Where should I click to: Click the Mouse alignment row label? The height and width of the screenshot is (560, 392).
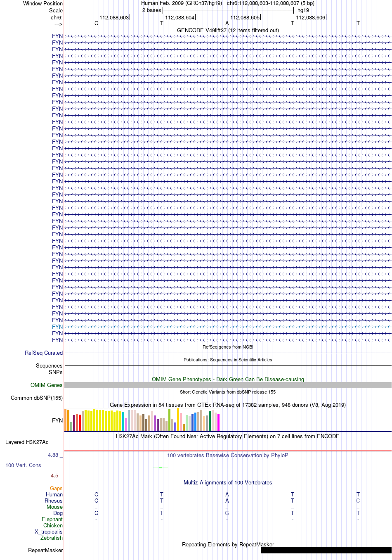pyautogui.click(x=55, y=507)
